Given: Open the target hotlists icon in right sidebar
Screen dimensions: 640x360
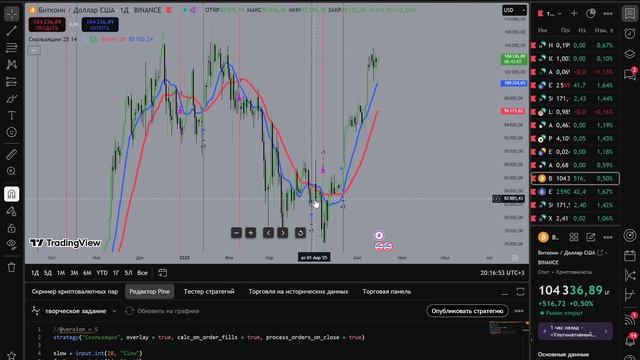Looking at the screenshot, I should [630, 236].
